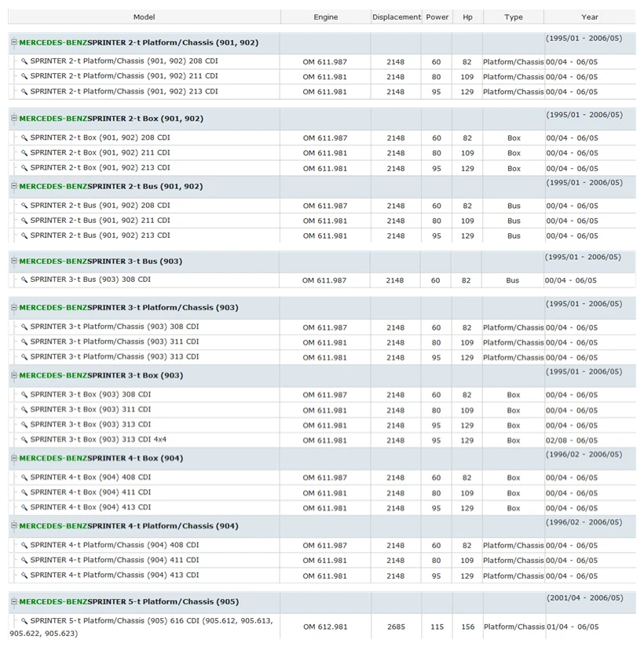Click magnifier icon beside SPRINTER 2-t Box 211 CDI
This screenshot has height=647, width=644.
(x=24, y=153)
